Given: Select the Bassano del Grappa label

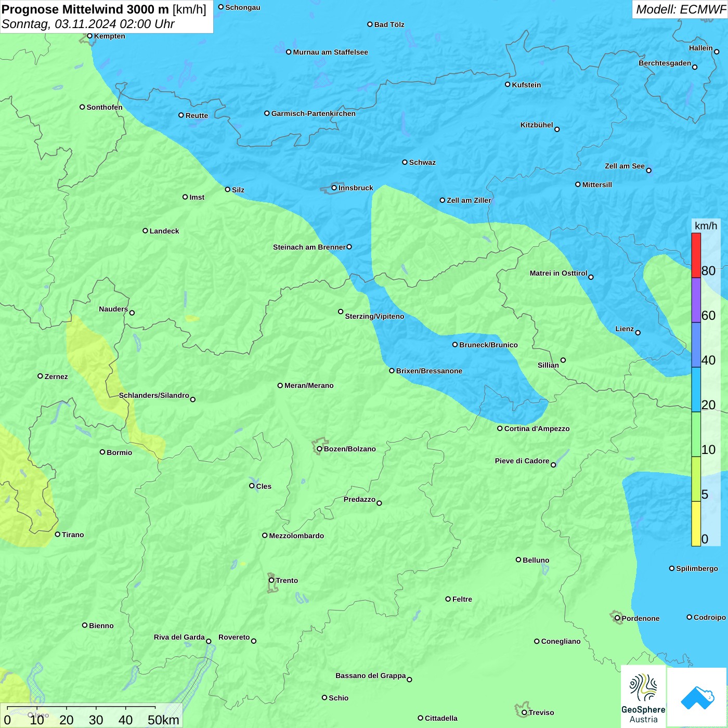Looking at the screenshot, I should [x=371, y=675].
